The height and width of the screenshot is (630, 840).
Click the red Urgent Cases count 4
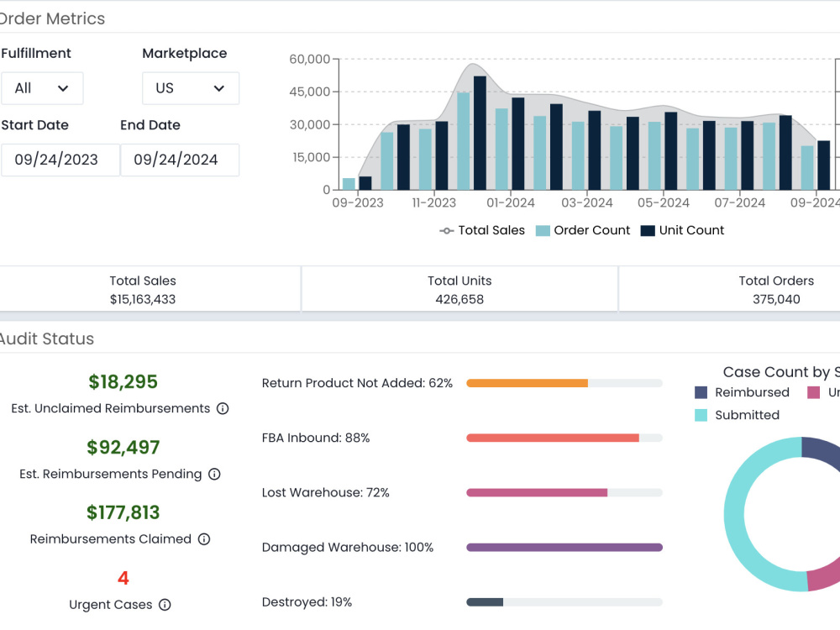123,578
